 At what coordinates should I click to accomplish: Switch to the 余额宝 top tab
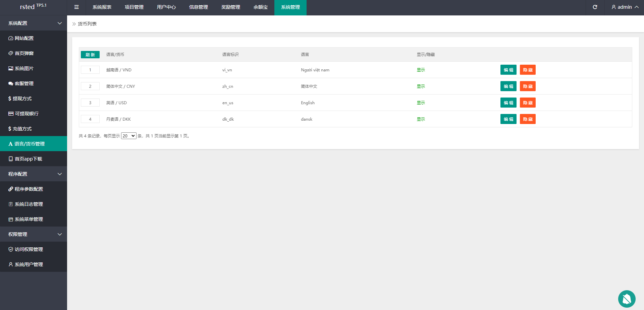[x=260, y=7]
